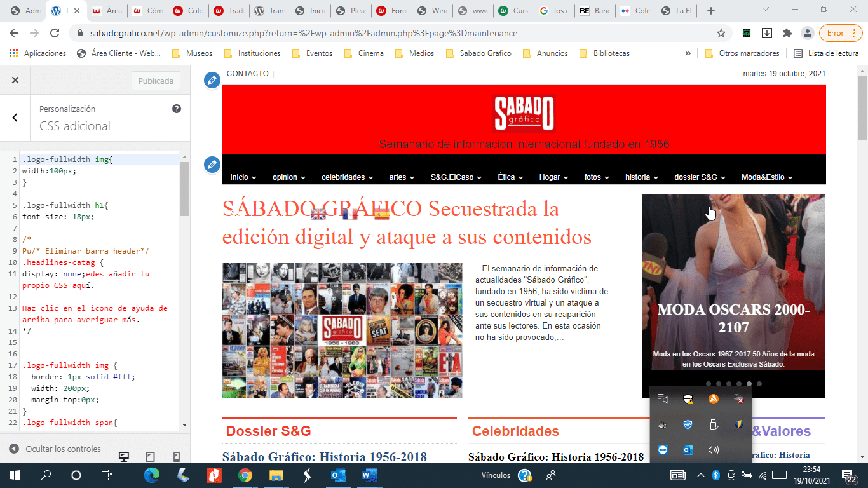Open the Aplicaciones apps shortcut
Screen dimensions: 868x488
pyautogui.click(x=38, y=53)
